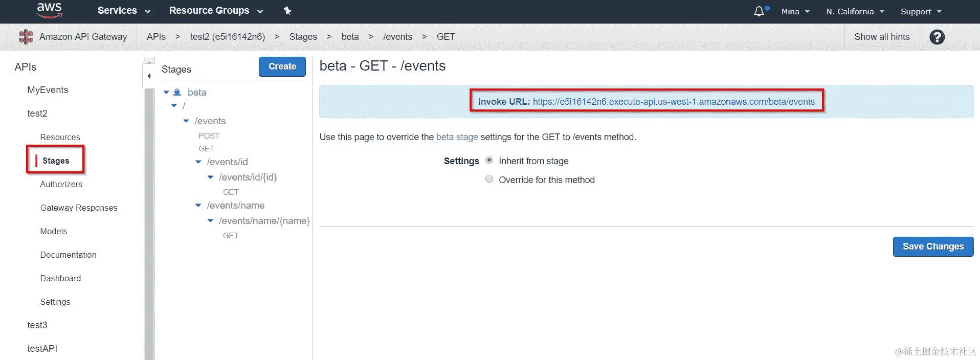
Task: Collapse the /events/id tree node
Action: (x=198, y=162)
